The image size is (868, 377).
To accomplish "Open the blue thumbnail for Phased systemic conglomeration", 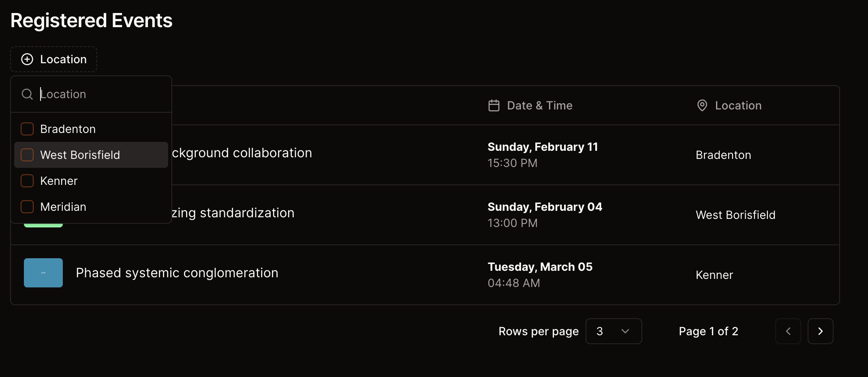I will 43,273.
